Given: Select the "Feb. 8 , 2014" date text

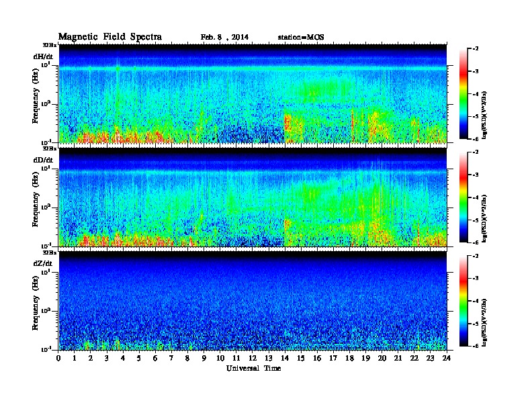Looking at the screenshot, I should 224,38.
